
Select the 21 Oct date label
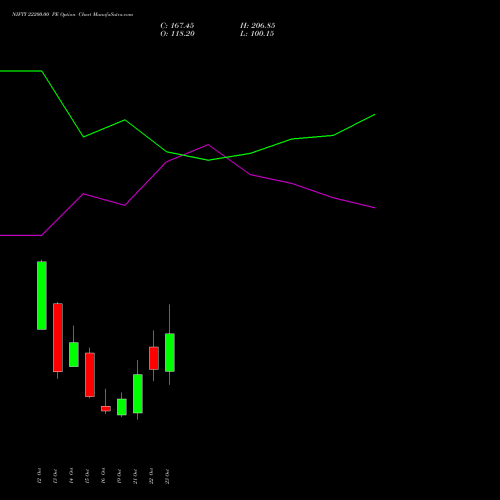tap(135, 476)
